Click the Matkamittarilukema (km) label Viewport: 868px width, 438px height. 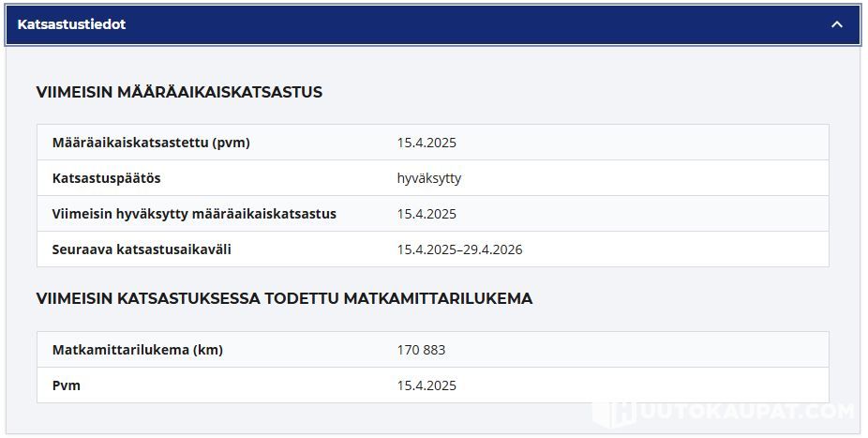tap(138, 350)
